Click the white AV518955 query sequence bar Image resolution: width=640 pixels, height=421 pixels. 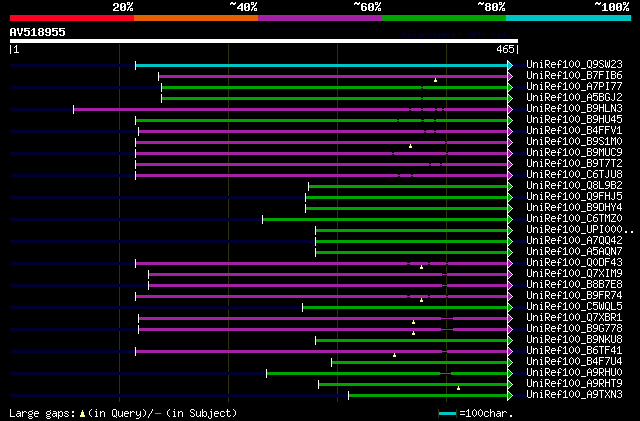point(264,41)
